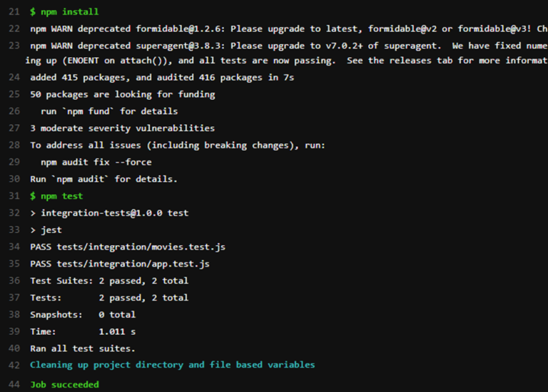Click the "Test Suites: 2 passed" line
Viewport: 548px width, 392px height.
coord(109,281)
